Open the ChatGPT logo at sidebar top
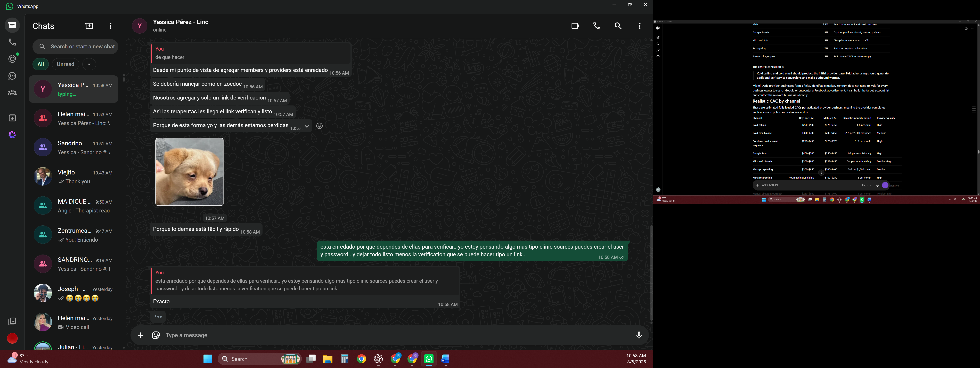Image resolution: width=980 pixels, height=368 pixels. [x=658, y=28]
